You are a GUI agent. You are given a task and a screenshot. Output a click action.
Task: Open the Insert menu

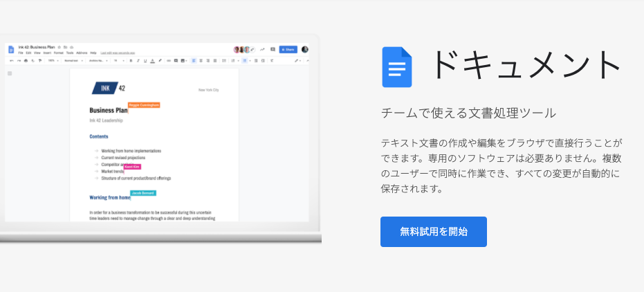47,53
